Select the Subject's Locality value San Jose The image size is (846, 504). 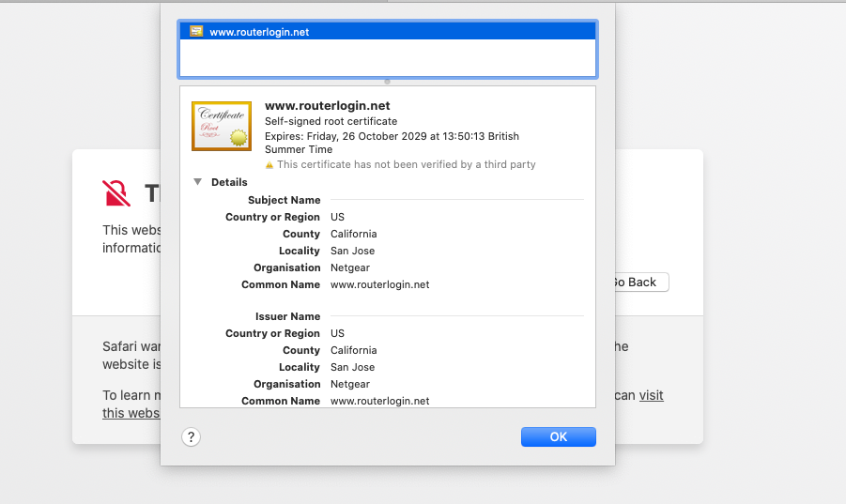coord(352,251)
